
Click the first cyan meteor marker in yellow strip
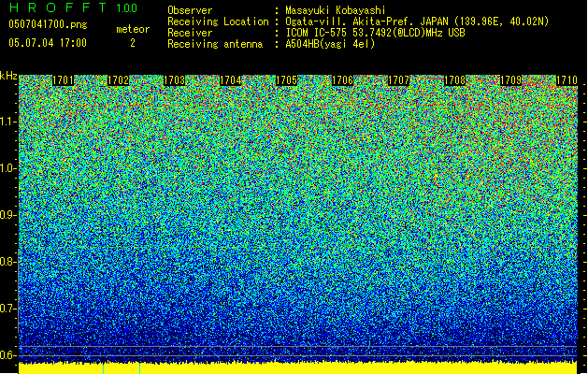pyautogui.click(x=104, y=368)
